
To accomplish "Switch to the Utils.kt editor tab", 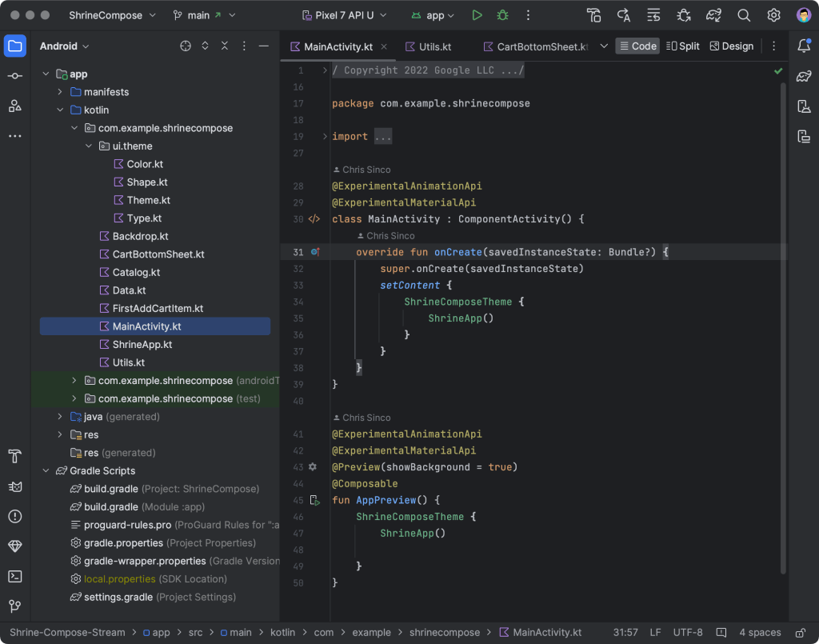I will 429,46.
